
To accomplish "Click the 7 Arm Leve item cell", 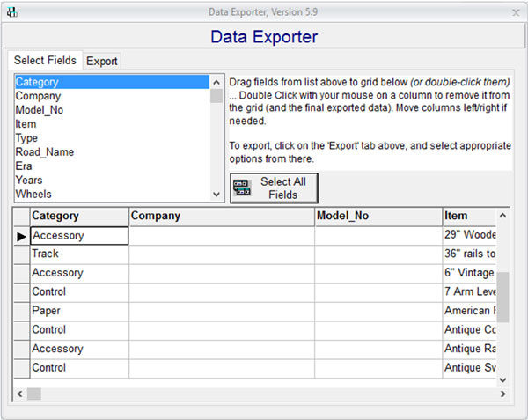I will tap(469, 291).
